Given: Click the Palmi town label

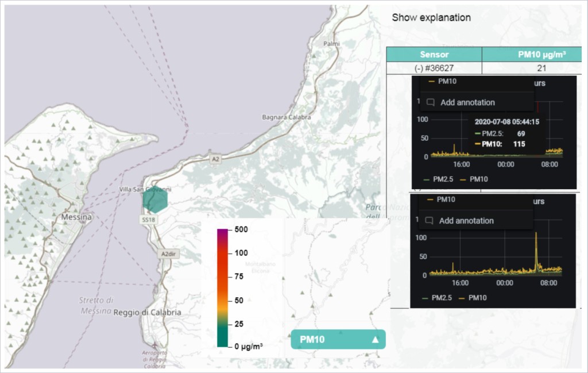Looking at the screenshot, I should point(331,44).
